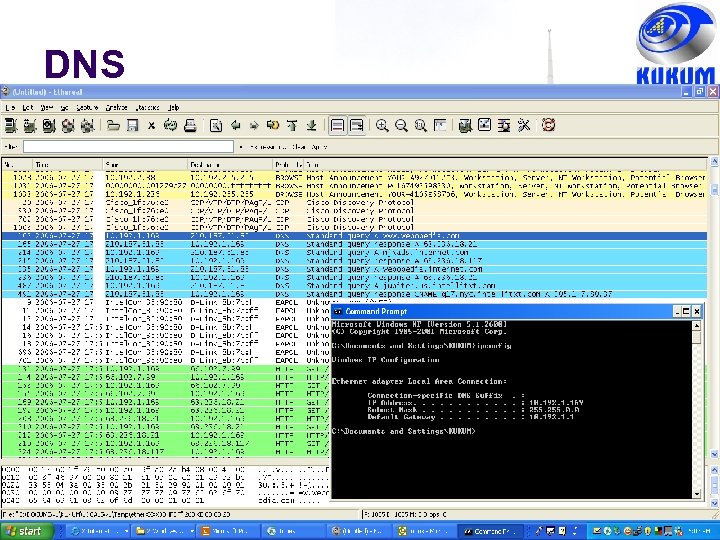Image resolution: width=720 pixels, height=540 pixels.
Task: Open help using lifebuoy icon
Action: [x=548, y=125]
